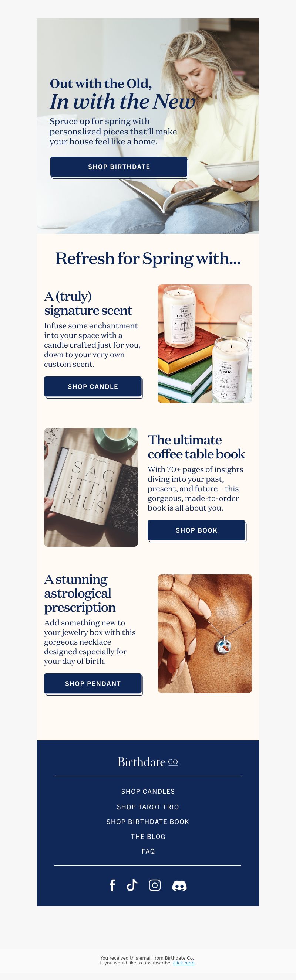Screen dimensions: 296x980
Task: Click the SHOP CANDLE button
Action: [x=93, y=387]
